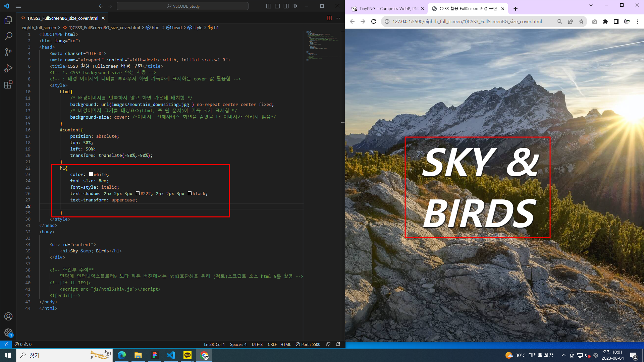
Task: Open Source Control view
Action: (x=8, y=52)
